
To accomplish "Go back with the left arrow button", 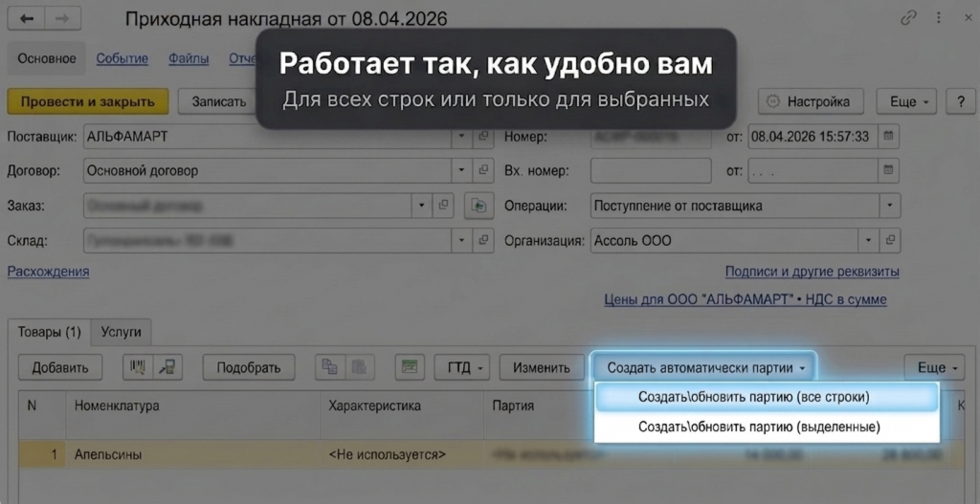I will pos(26,19).
